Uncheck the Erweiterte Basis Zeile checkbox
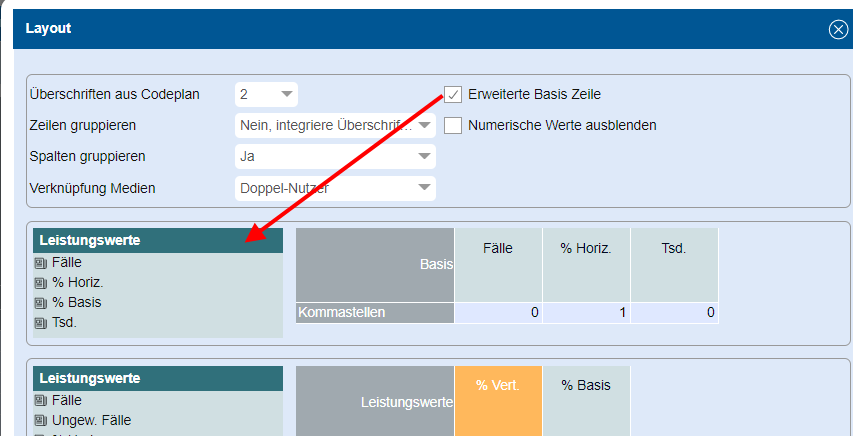Image resolution: width=853 pixels, height=436 pixels. (x=453, y=95)
